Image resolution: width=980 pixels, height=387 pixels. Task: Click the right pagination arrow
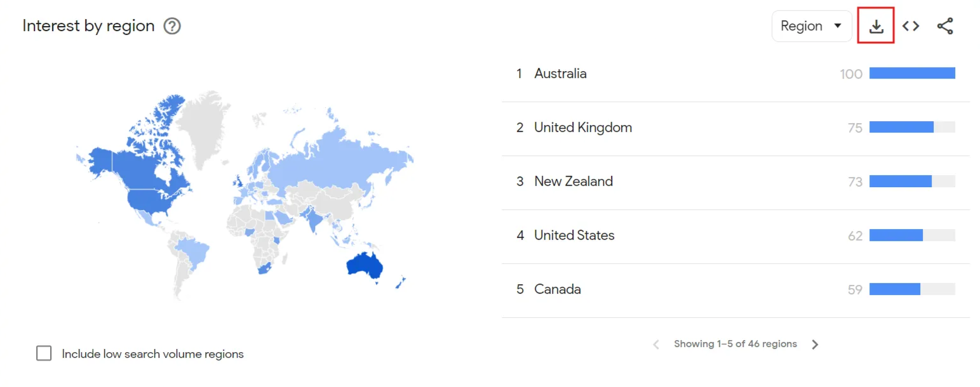[x=816, y=344]
